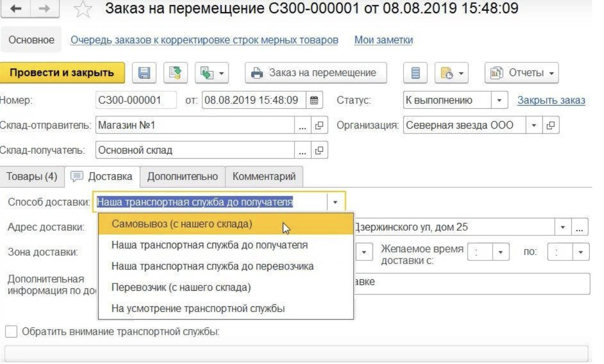Open Организация record card icon

551,125
